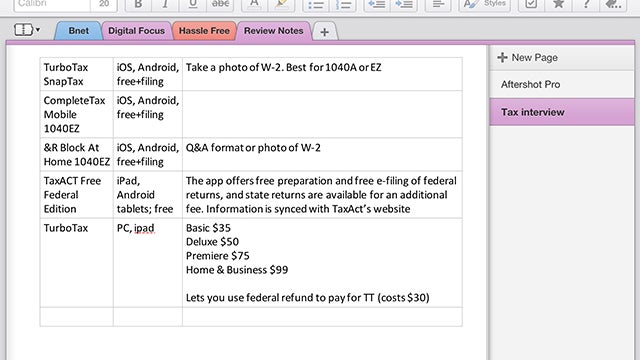Toggle underline formatting
The image size is (640, 360).
click(x=193, y=4)
